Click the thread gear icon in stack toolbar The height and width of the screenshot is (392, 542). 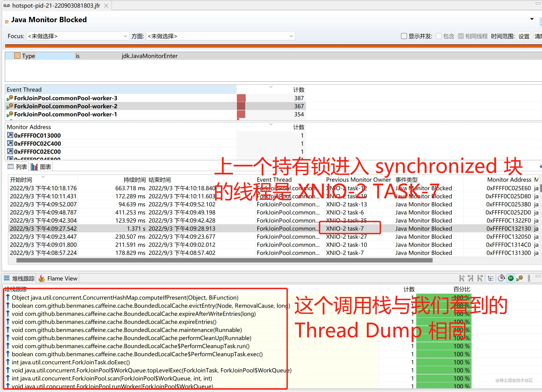[x=520, y=278]
